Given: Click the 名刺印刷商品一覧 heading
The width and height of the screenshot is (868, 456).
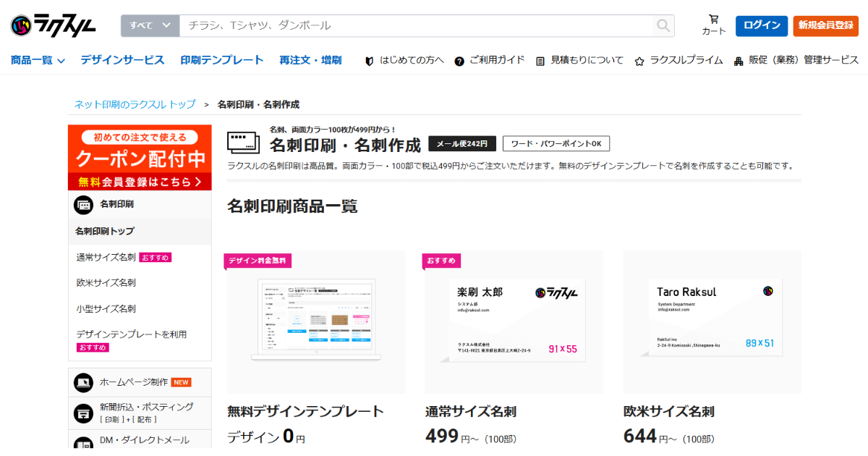Looking at the screenshot, I should click(x=292, y=206).
